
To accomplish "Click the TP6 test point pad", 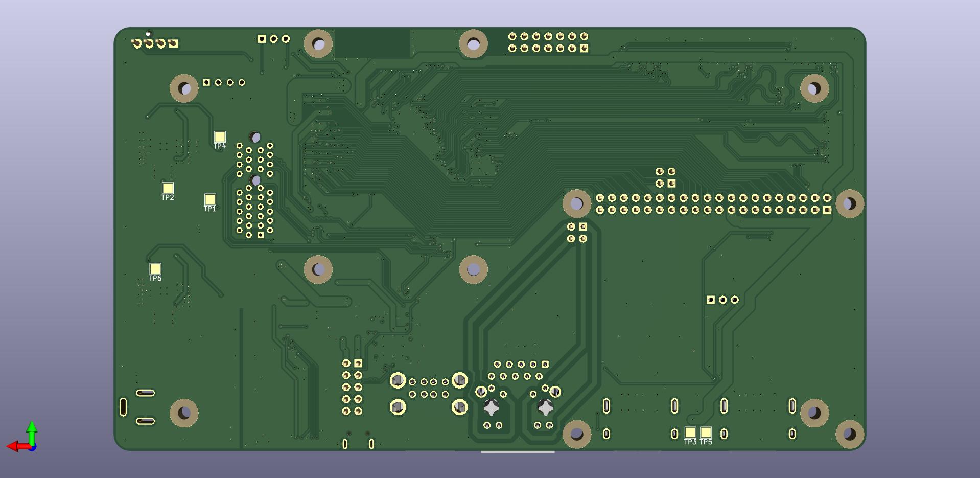I will click(155, 268).
